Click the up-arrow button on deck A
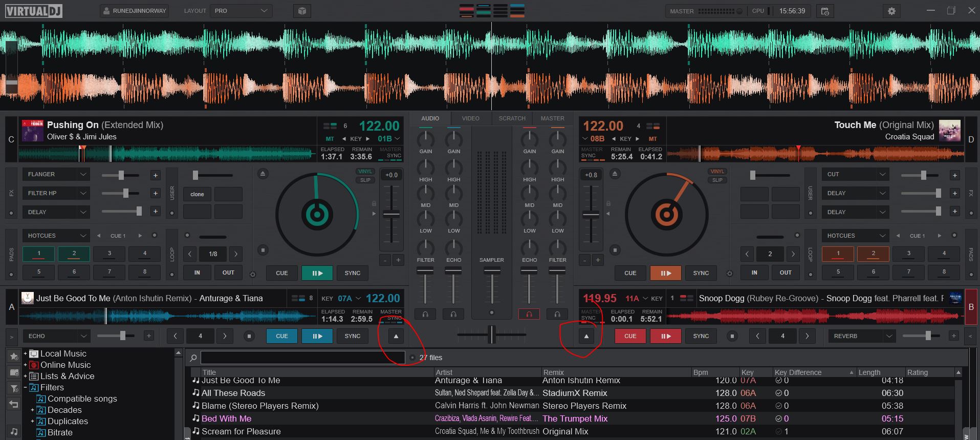Image resolution: width=980 pixels, height=440 pixels. click(x=396, y=336)
